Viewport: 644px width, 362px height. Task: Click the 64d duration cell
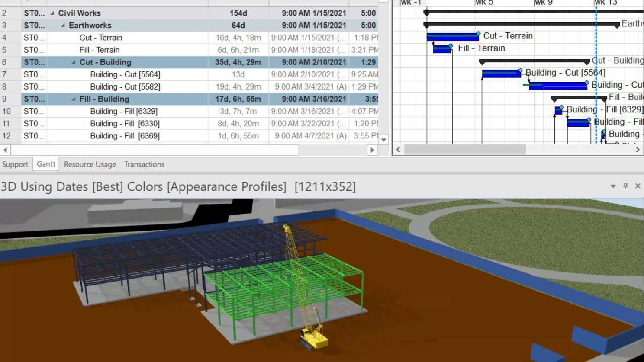[238, 26]
